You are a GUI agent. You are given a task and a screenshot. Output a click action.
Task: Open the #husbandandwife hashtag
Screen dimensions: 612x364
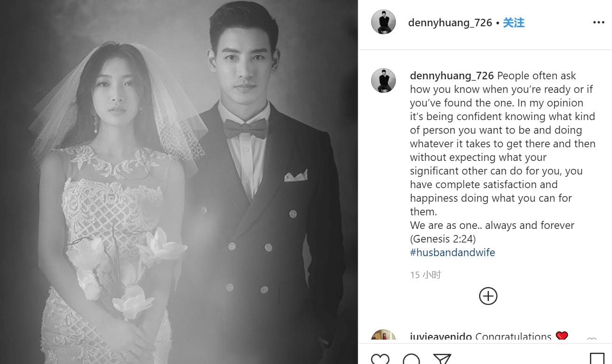point(452,252)
